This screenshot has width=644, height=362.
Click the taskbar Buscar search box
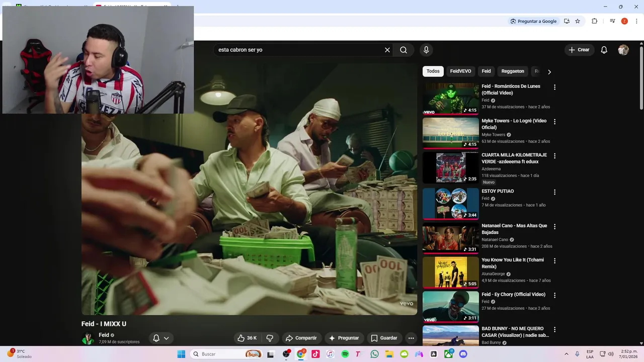(x=227, y=354)
